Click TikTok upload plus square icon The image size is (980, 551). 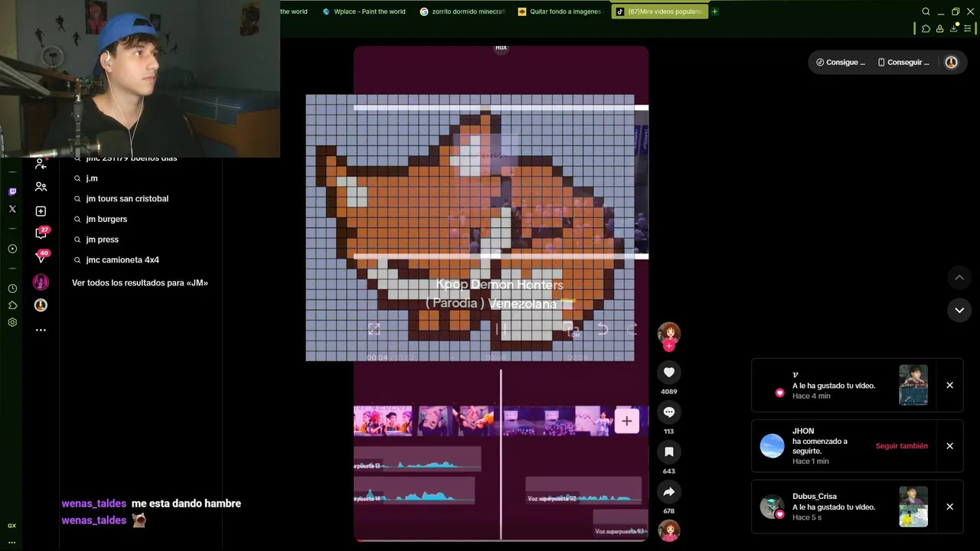41,211
